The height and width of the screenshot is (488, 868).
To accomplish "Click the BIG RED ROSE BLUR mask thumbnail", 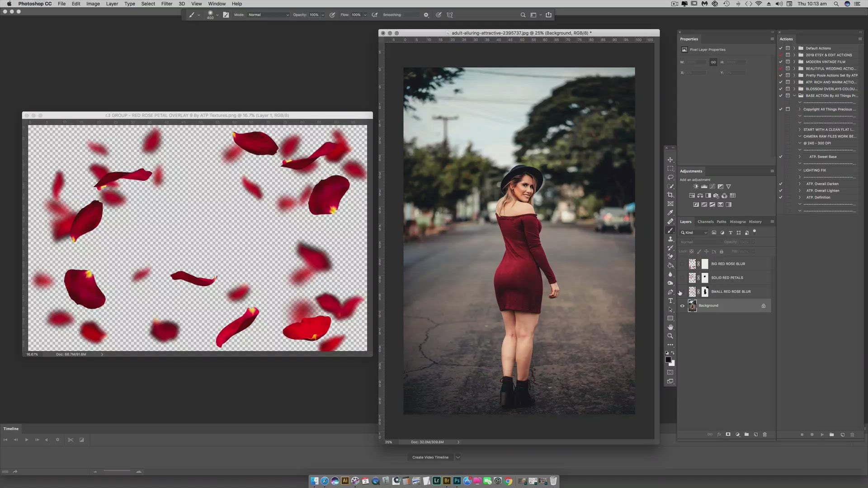I will tap(705, 264).
